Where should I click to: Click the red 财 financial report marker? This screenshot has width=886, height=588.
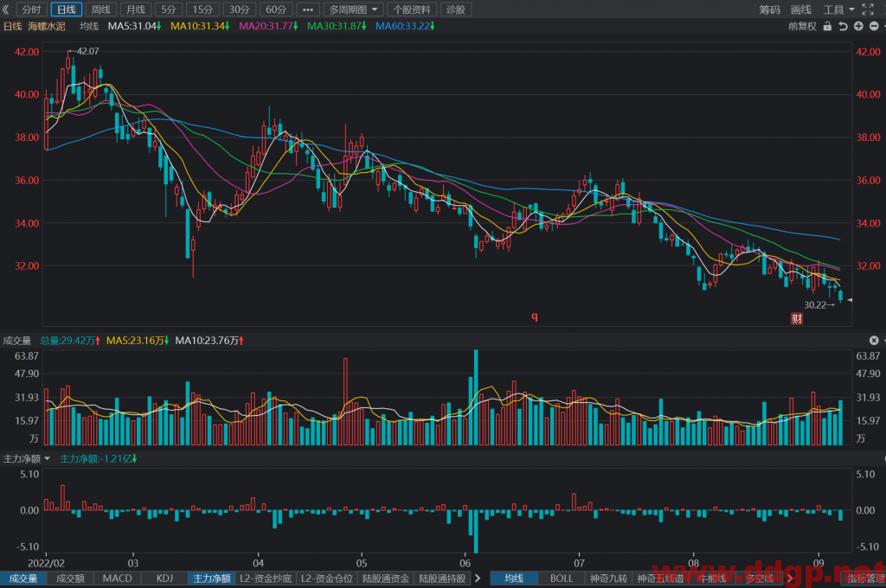[x=797, y=318]
